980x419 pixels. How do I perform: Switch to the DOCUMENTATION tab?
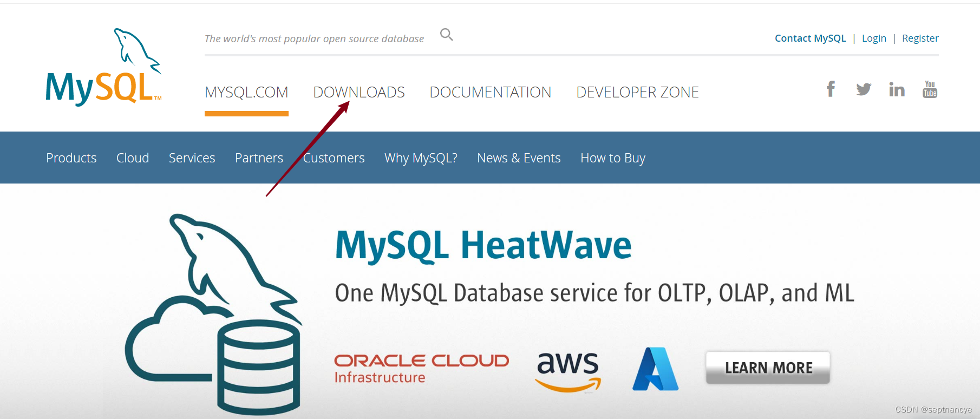491,92
